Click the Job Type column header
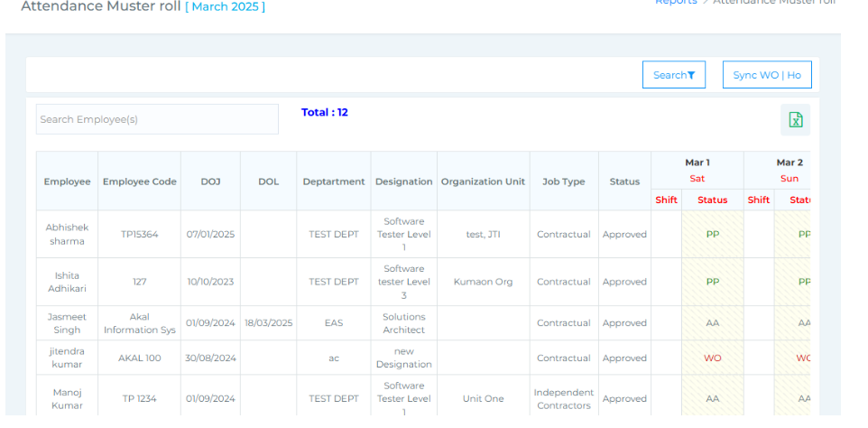 [563, 181]
